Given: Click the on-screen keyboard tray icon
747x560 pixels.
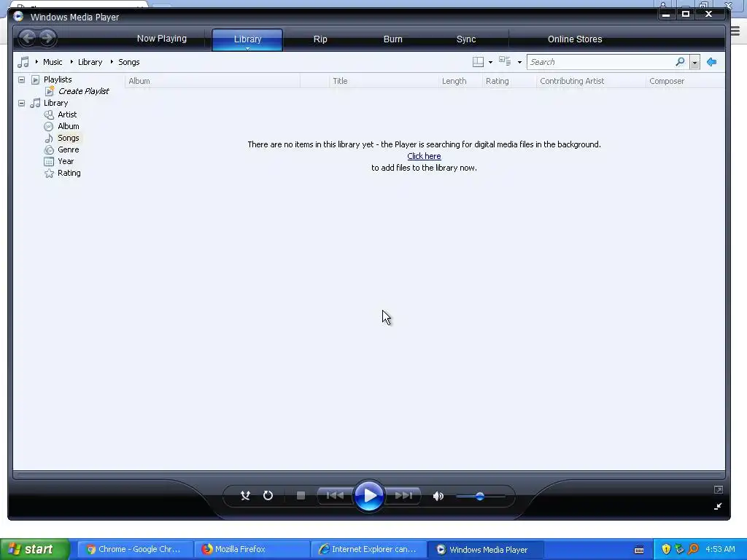Looking at the screenshot, I should [x=639, y=550].
